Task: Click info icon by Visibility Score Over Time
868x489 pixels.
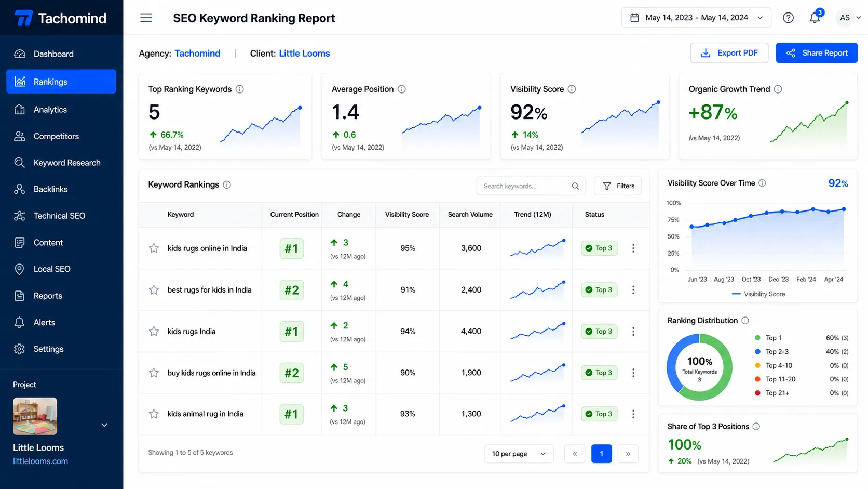Action: [x=762, y=183]
